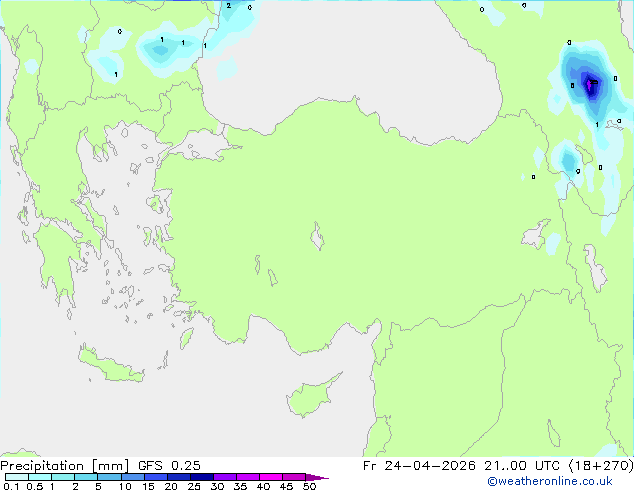Open the weatheronline.co.uk copyright link
634x490 pixels.
tap(550, 481)
